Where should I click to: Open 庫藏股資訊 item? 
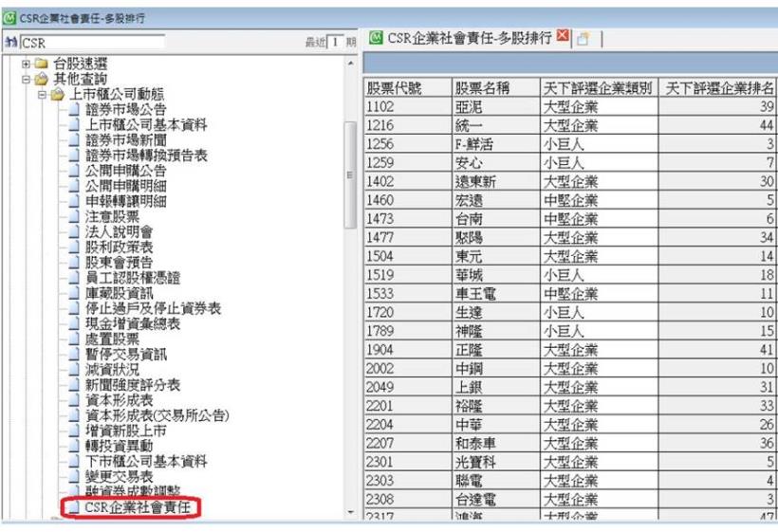[120, 293]
